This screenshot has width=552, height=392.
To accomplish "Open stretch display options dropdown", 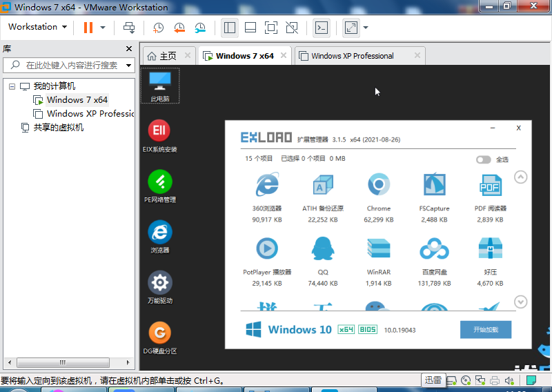I will (x=366, y=28).
